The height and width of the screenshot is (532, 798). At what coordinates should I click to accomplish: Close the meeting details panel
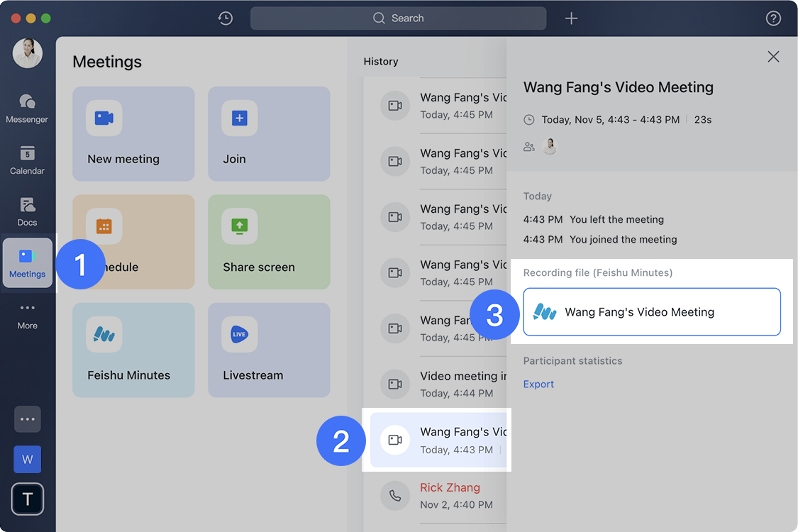click(773, 57)
